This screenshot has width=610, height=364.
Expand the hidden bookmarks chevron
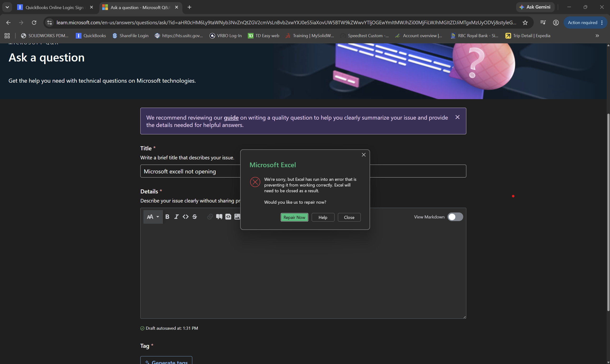(597, 36)
